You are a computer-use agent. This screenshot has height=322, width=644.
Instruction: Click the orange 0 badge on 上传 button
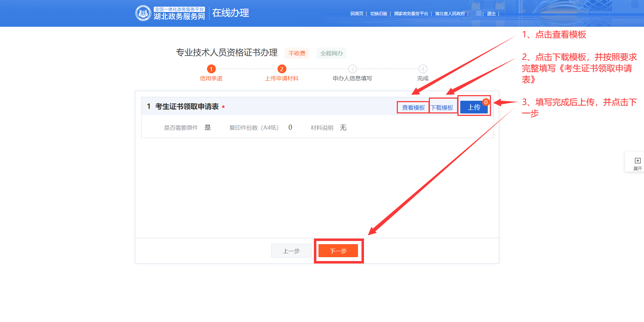(x=486, y=102)
